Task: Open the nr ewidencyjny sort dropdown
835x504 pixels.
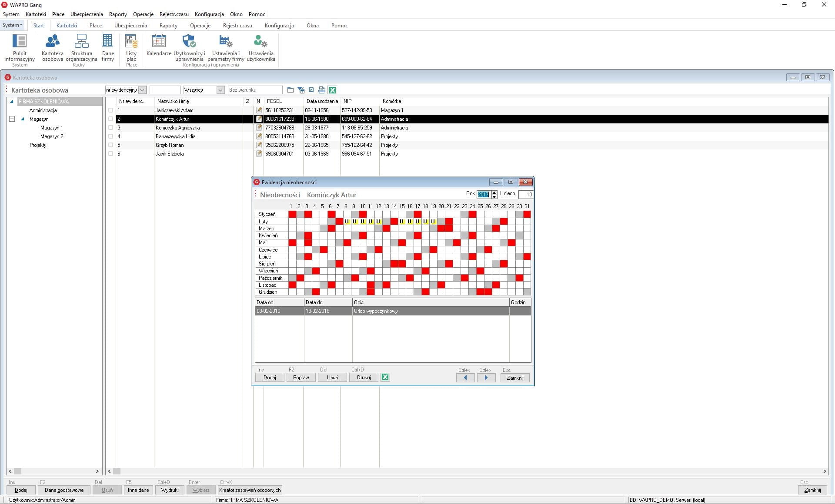Action: tap(142, 90)
